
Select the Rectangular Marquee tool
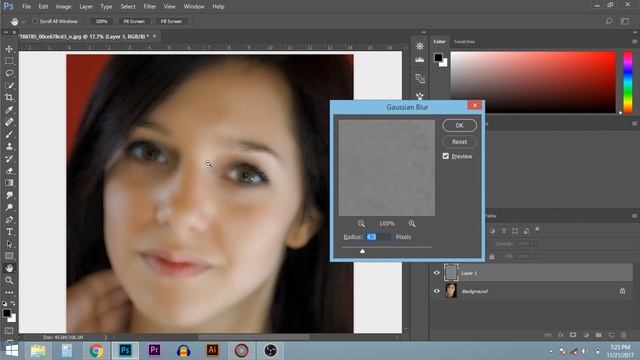click(9, 61)
